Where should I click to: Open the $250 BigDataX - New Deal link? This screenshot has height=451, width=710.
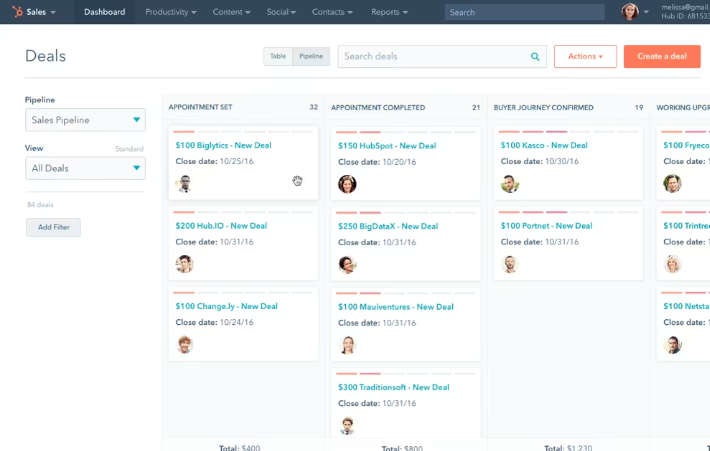[x=388, y=226]
